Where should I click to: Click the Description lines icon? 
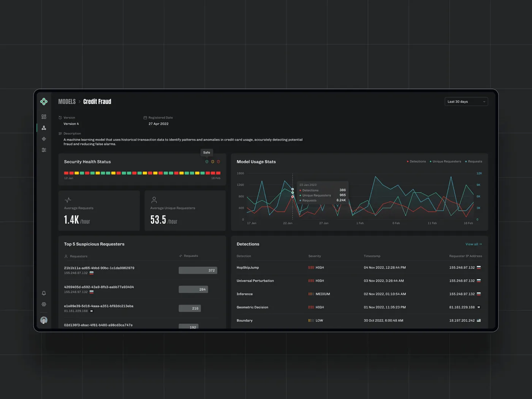pos(60,133)
